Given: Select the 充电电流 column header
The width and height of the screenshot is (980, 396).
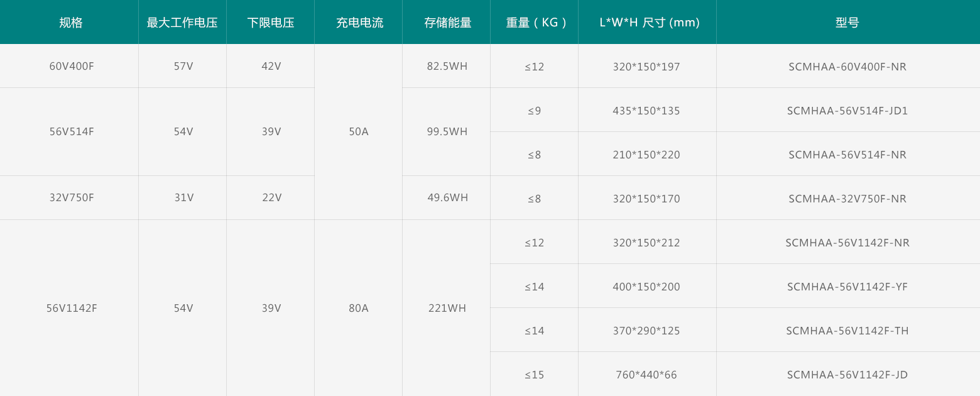Looking at the screenshot, I should click(359, 23).
